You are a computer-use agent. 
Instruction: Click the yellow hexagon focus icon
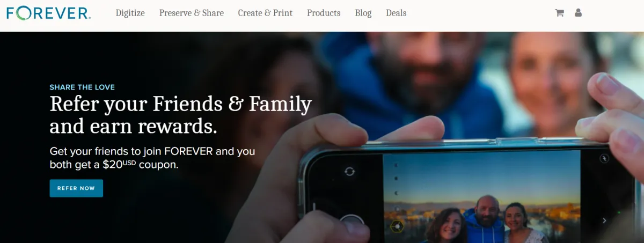click(x=397, y=227)
